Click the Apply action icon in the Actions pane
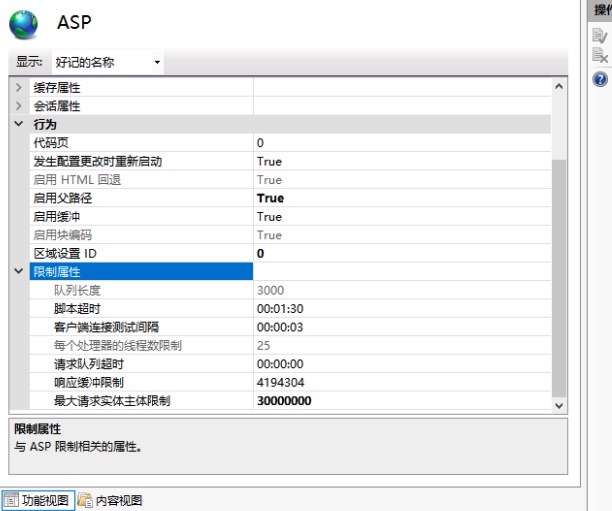This screenshot has width=612, height=511. 600,36
